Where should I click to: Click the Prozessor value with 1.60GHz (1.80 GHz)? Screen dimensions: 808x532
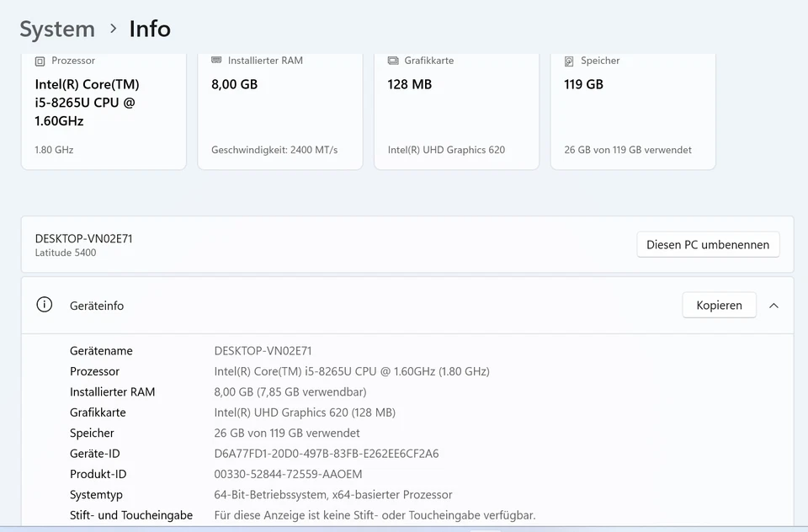(352, 371)
